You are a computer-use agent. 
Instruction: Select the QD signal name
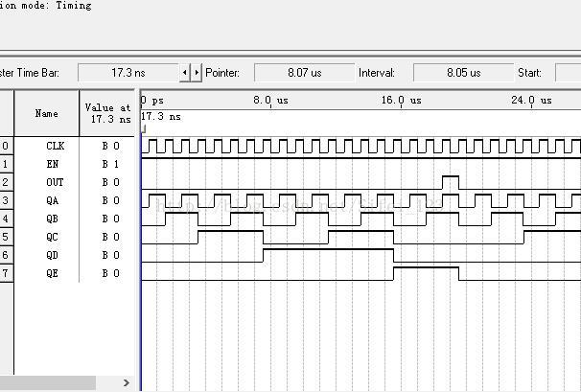pos(52,255)
